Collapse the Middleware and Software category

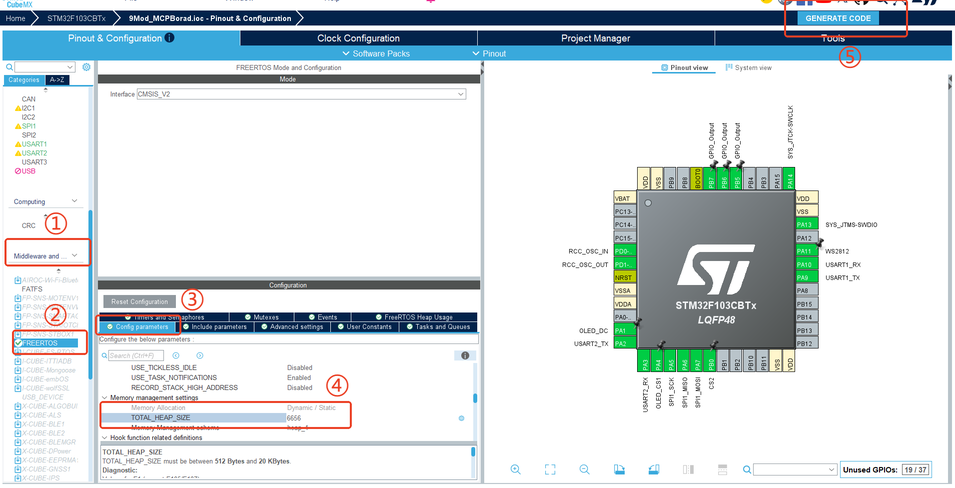74,256
